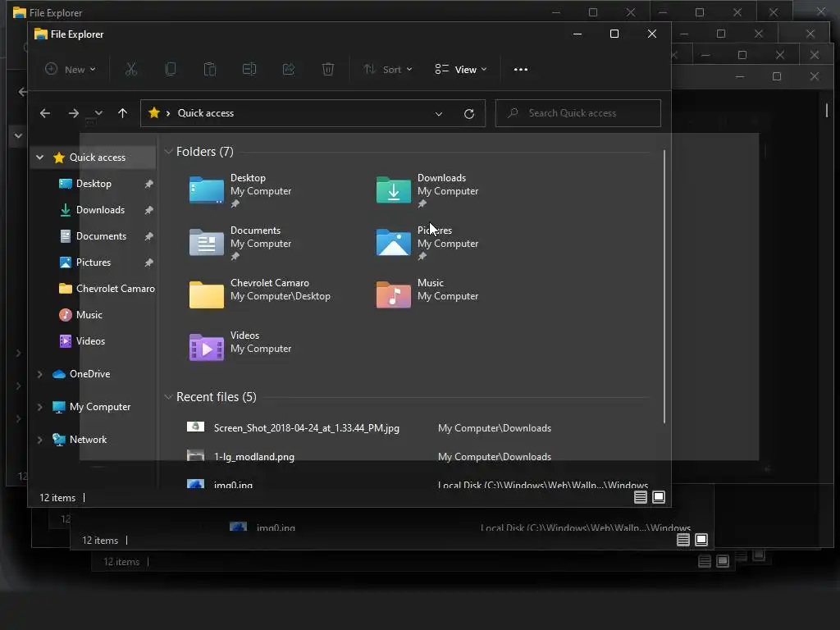This screenshot has height=630, width=840.
Task: Open the Desktop folder icon in Folders
Action: pos(206,189)
